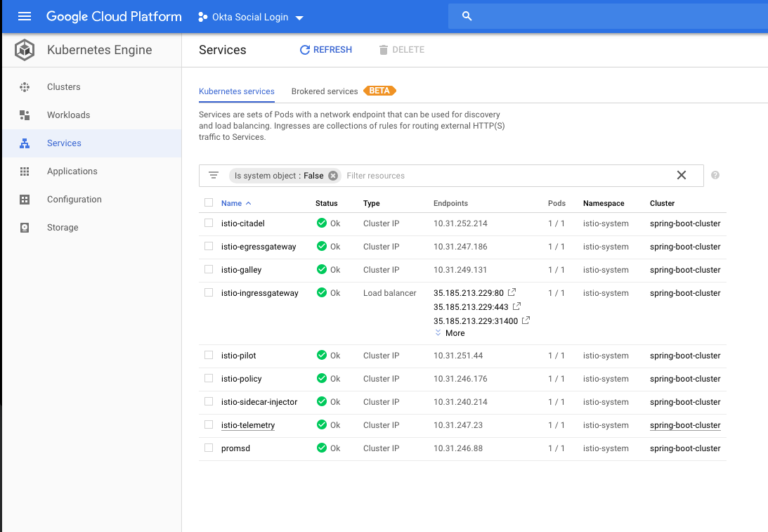Open the istio-telemetry service link
The width and height of the screenshot is (768, 532).
[248, 425]
